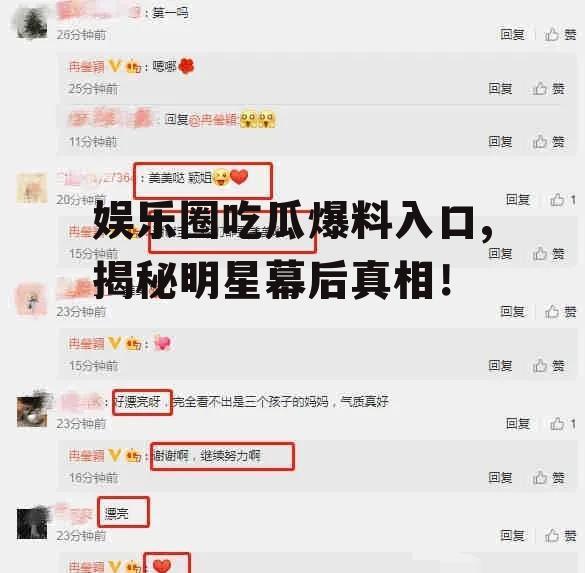The image size is (585, 573).
Task: Click the V verified badge beside 冉莹颖's '嗯嗯' reply
Action: pos(115,66)
